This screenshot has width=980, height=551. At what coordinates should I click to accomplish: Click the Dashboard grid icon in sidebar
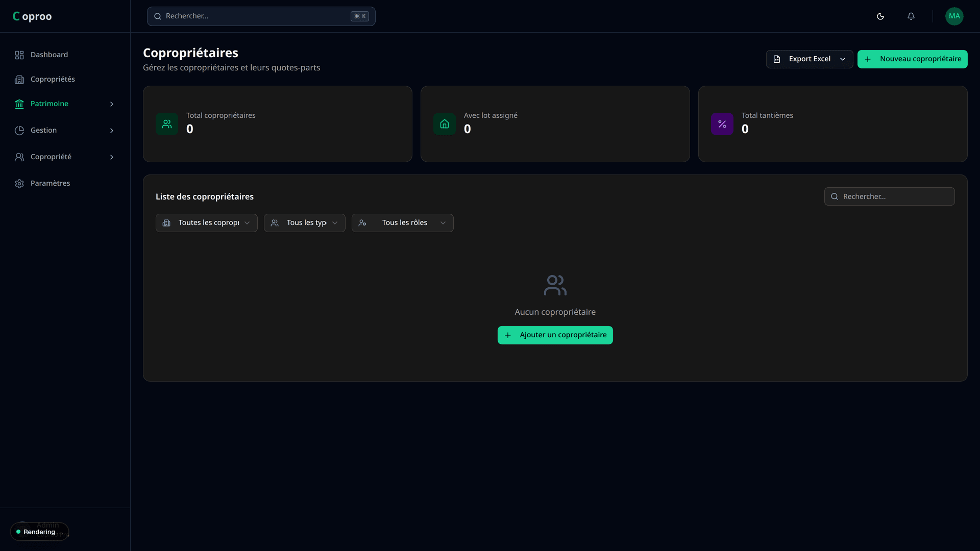(x=19, y=55)
